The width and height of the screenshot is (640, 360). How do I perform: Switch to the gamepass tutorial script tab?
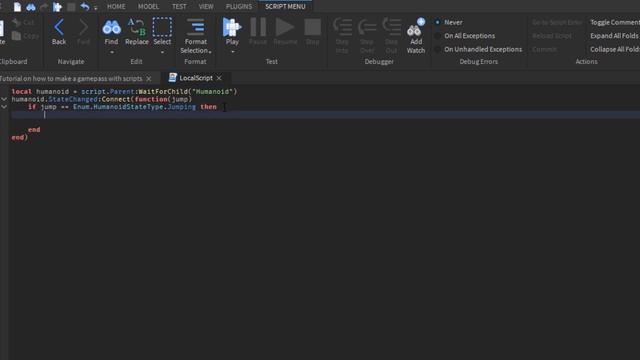click(71, 78)
